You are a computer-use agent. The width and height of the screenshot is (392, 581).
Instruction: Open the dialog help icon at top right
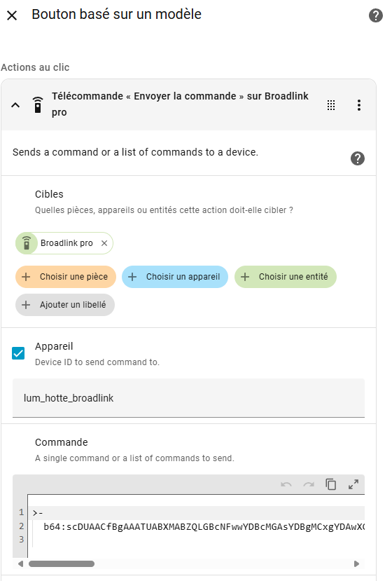(376, 15)
